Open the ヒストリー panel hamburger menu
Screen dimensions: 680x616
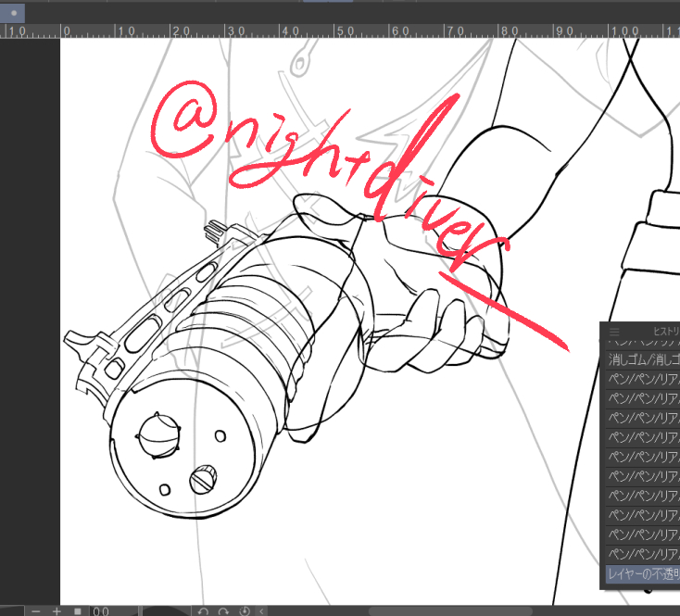click(614, 332)
